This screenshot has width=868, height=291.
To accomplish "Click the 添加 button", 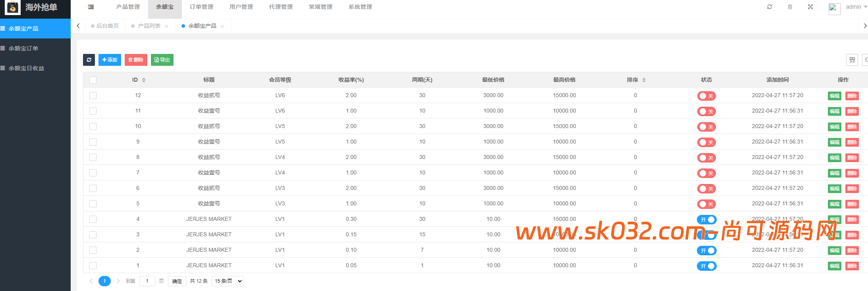I will click(x=110, y=60).
